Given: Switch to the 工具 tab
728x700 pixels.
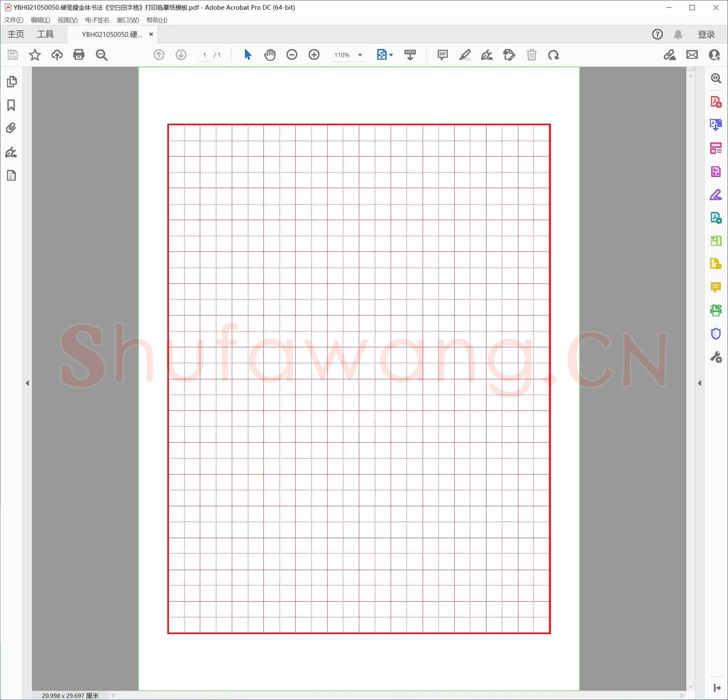Looking at the screenshot, I should coord(45,34).
